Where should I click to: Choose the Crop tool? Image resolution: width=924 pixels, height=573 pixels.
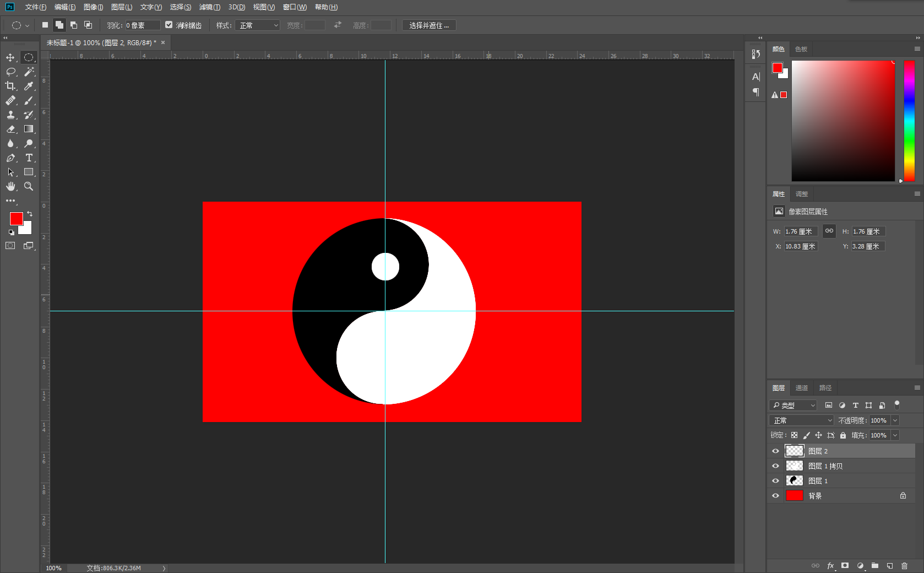tap(10, 86)
